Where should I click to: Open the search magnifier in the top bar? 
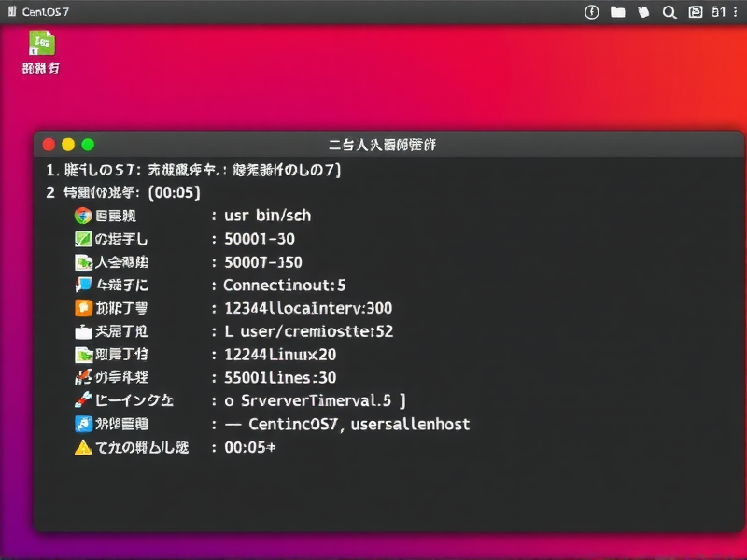[x=669, y=13]
